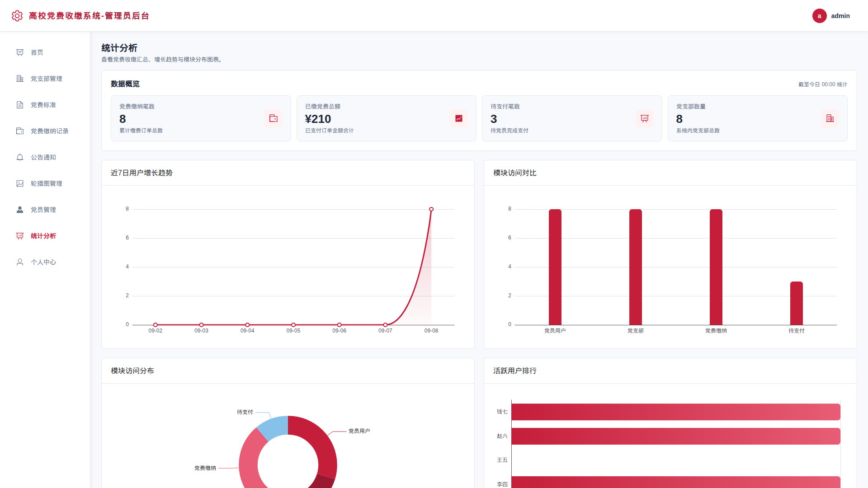Click the building icon on 党支部数量 card
The width and height of the screenshot is (868, 488).
tap(830, 118)
